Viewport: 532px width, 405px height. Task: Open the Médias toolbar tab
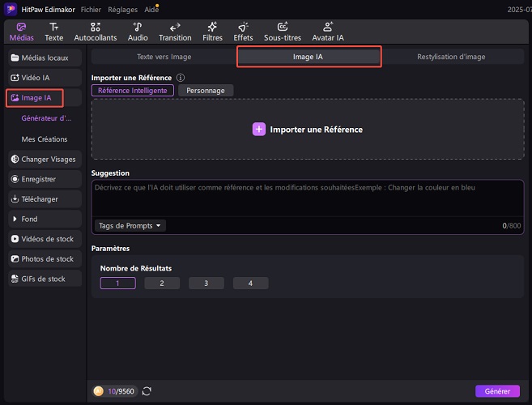point(21,32)
